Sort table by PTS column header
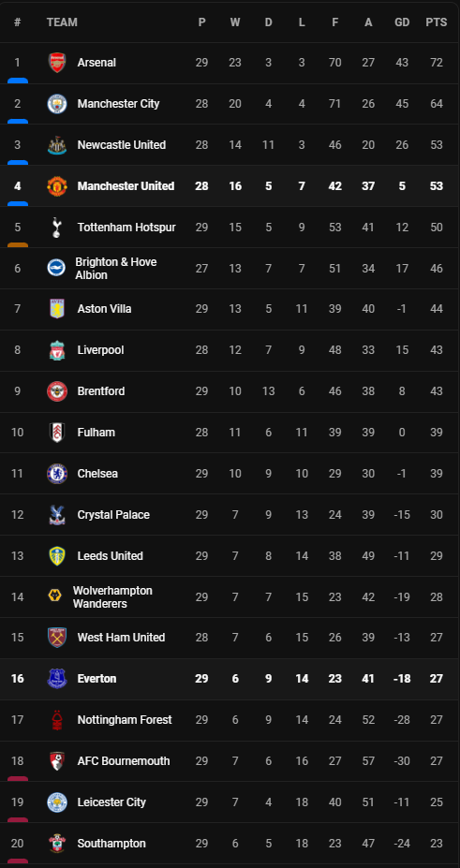 [x=437, y=22]
